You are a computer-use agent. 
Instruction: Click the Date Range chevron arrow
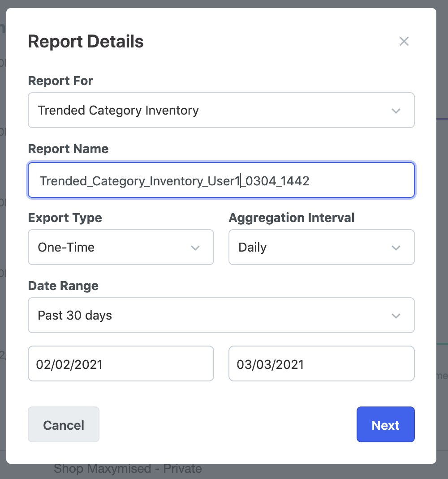(x=396, y=316)
